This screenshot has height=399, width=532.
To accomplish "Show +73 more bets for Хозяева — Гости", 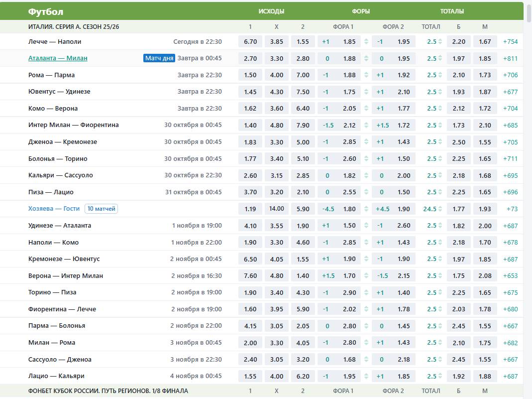I will pyautogui.click(x=512, y=209).
